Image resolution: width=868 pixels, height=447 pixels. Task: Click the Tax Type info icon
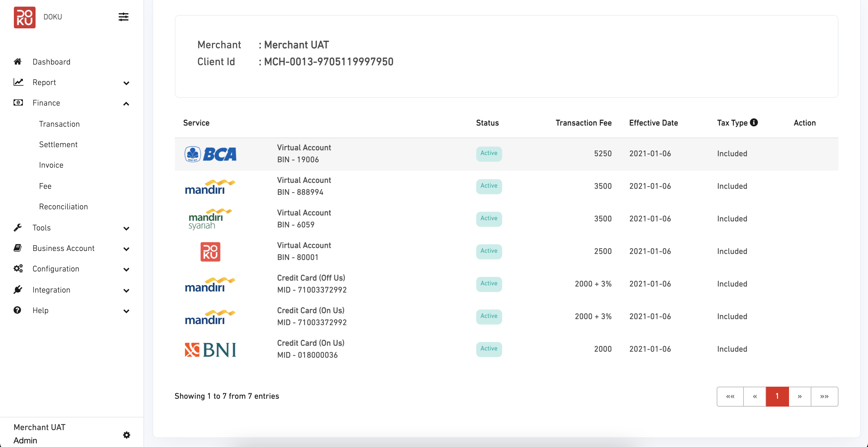point(754,122)
